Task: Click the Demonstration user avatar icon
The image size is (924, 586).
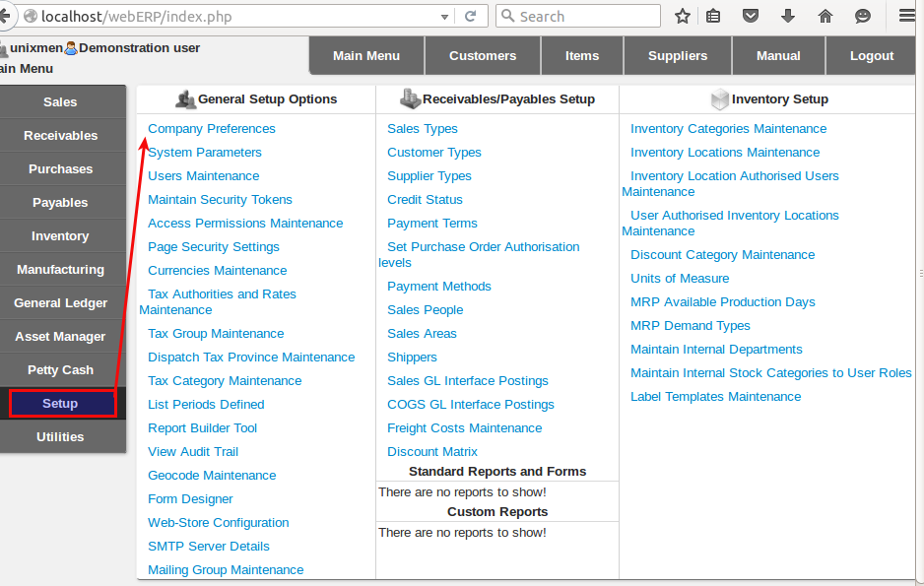Action: click(x=71, y=48)
